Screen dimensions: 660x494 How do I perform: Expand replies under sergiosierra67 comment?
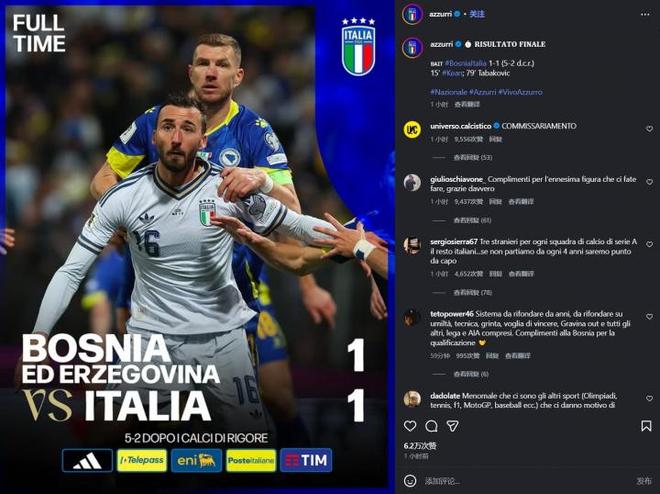coord(473,292)
